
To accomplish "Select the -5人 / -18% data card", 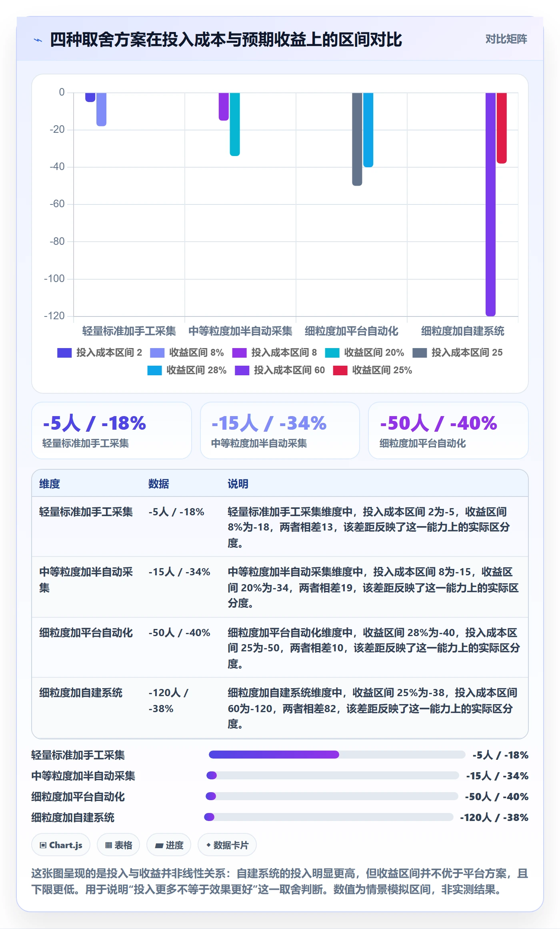I will [x=112, y=430].
